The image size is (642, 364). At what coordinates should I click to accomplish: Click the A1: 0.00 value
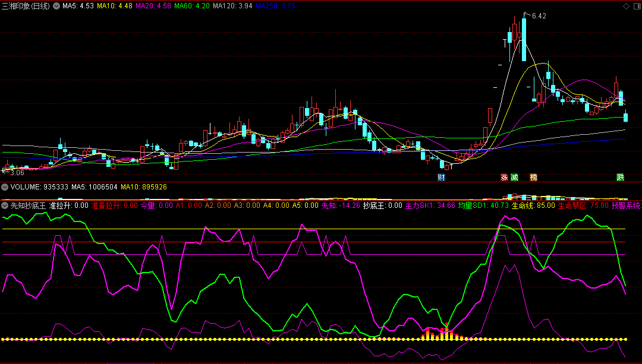tap(189, 205)
